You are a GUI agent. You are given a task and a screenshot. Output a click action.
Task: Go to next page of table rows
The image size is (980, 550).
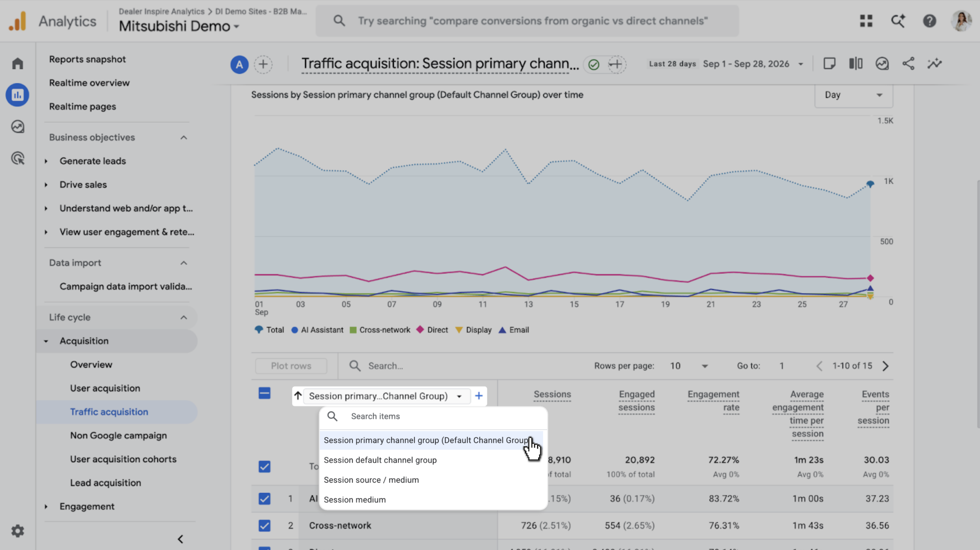(885, 366)
